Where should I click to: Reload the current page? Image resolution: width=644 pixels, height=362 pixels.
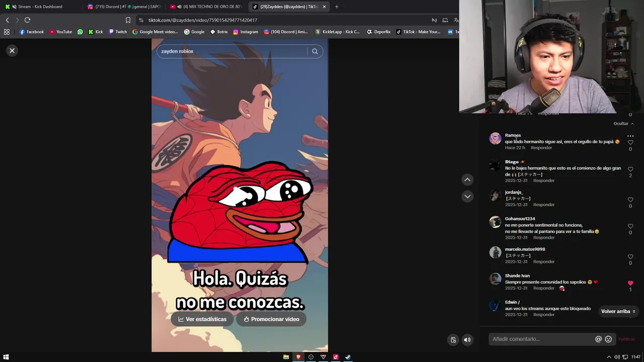click(27, 20)
